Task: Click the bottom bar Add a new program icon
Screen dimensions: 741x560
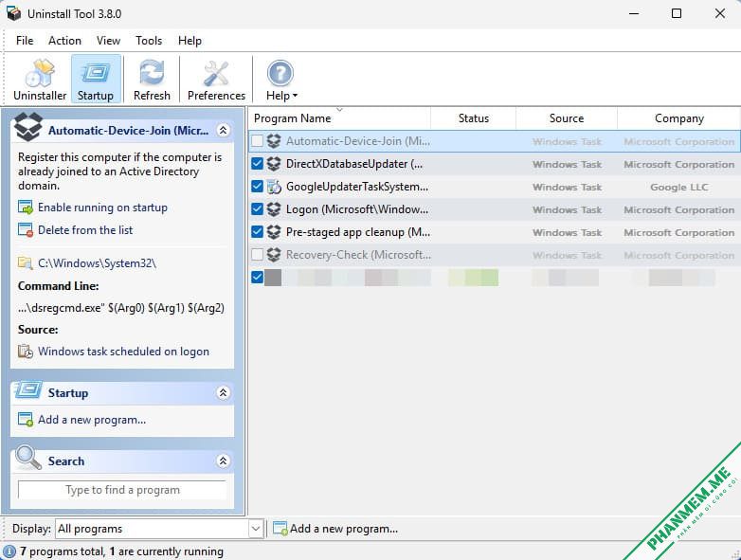Action: 280,529
